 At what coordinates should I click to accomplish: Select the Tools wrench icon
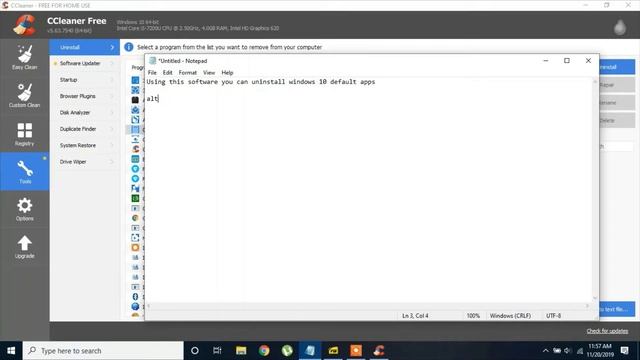pyautogui.click(x=24, y=168)
